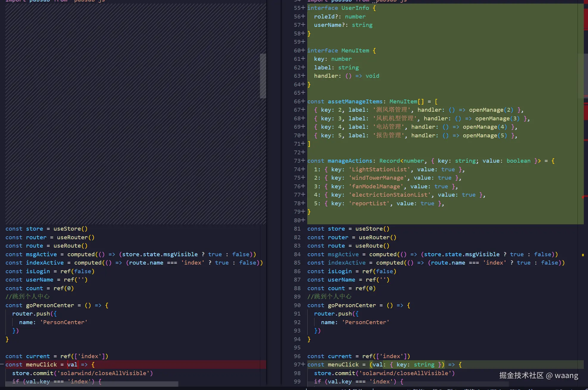This screenshot has height=390, width=588.
Task: Click line number 96 in the gutter
Action: pos(297,356)
